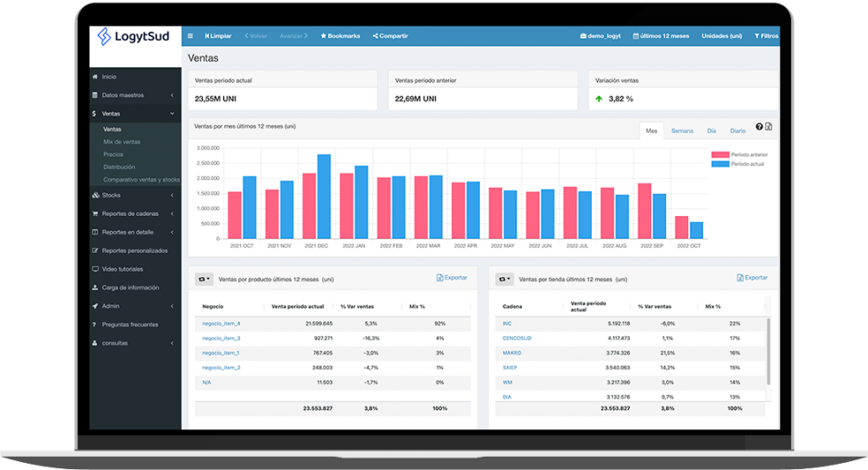Click the chart export file icon
This screenshot has height=470, width=868.
(x=769, y=127)
